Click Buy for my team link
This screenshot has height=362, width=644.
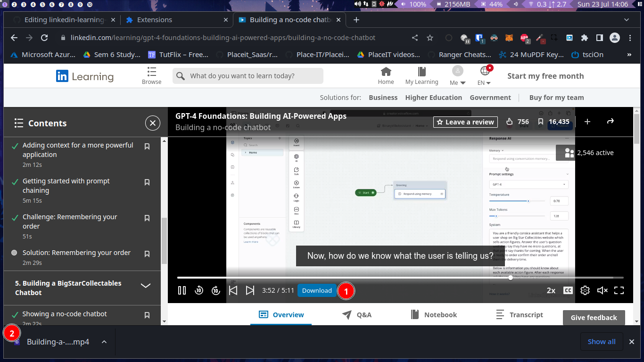[x=556, y=98]
